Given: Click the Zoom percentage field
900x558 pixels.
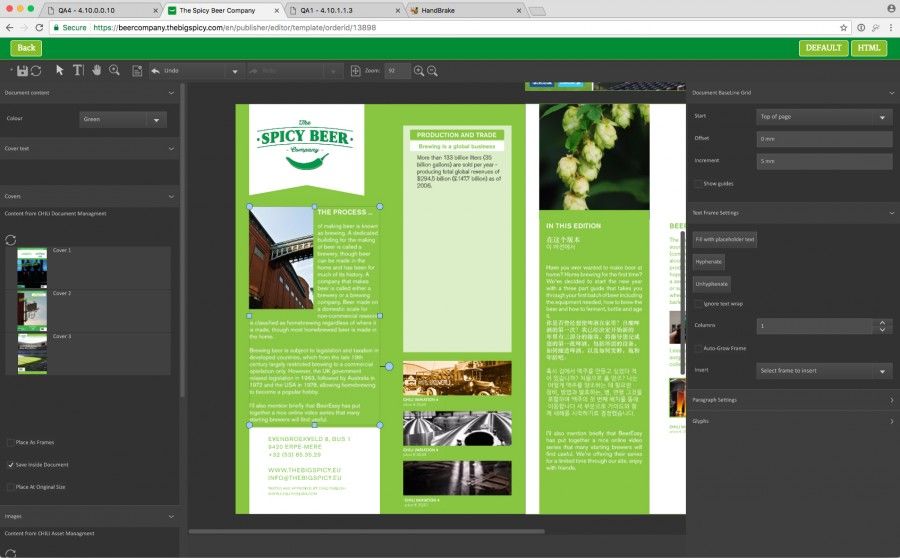Looking at the screenshot, I should (x=397, y=71).
